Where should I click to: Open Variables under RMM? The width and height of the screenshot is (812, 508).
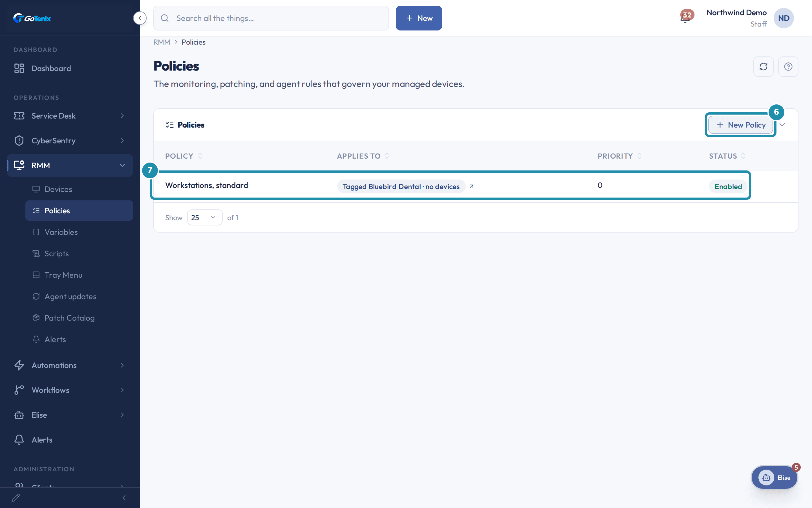click(x=79, y=232)
